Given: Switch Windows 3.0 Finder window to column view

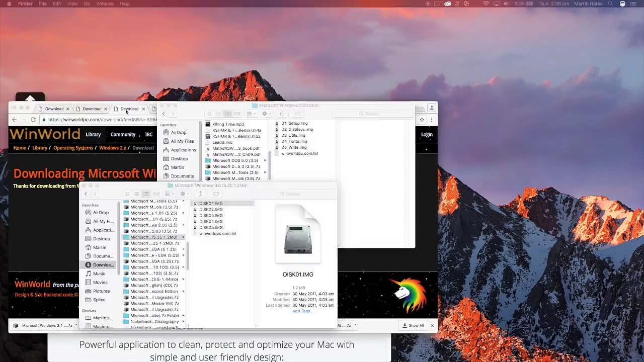Looking at the screenshot, I should point(145,194).
